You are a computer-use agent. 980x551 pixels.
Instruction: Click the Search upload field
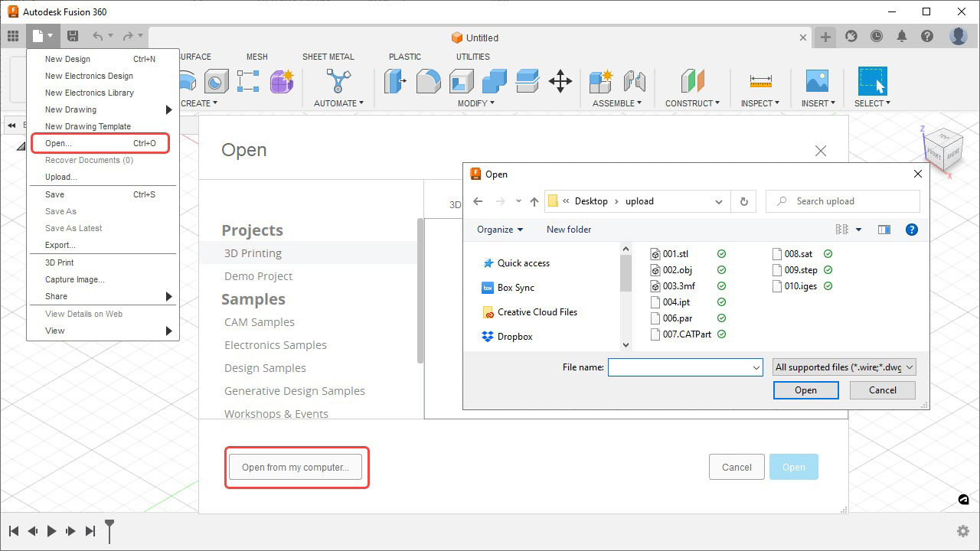(x=843, y=201)
